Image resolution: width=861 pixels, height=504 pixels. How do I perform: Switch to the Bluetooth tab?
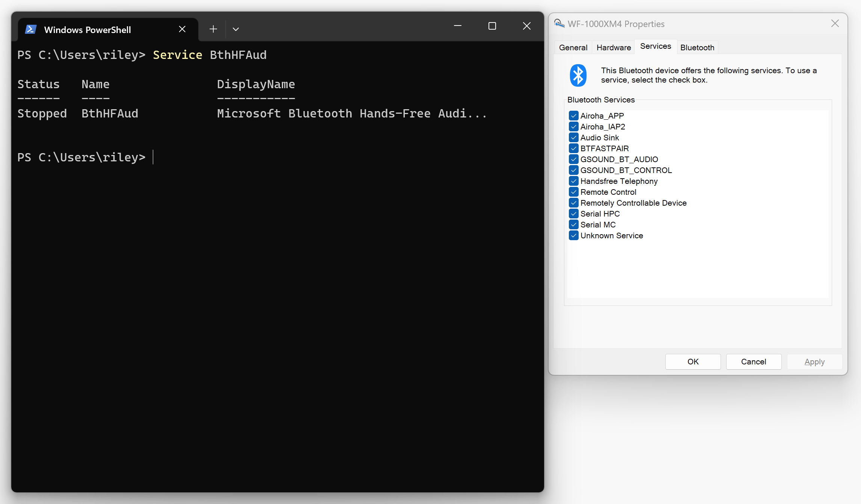click(x=697, y=48)
